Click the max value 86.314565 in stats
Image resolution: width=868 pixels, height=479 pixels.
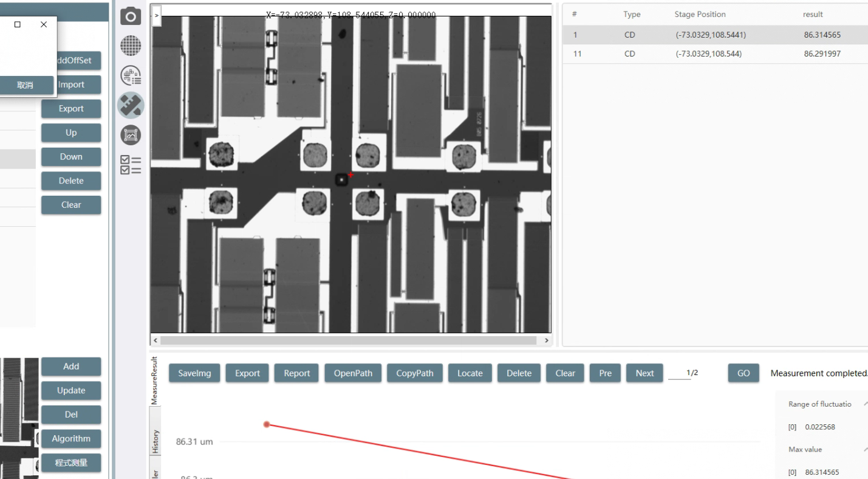[x=822, y=472]
